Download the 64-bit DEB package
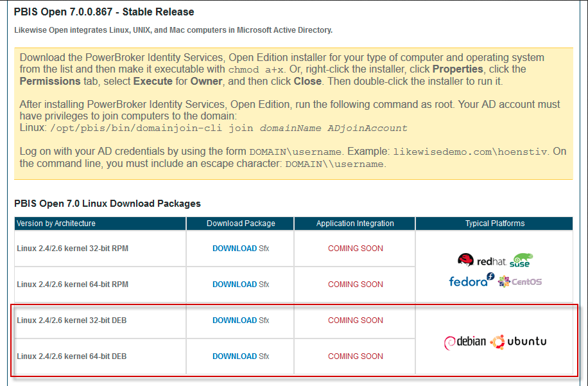The image size is (588, 386). pos(234,356)
